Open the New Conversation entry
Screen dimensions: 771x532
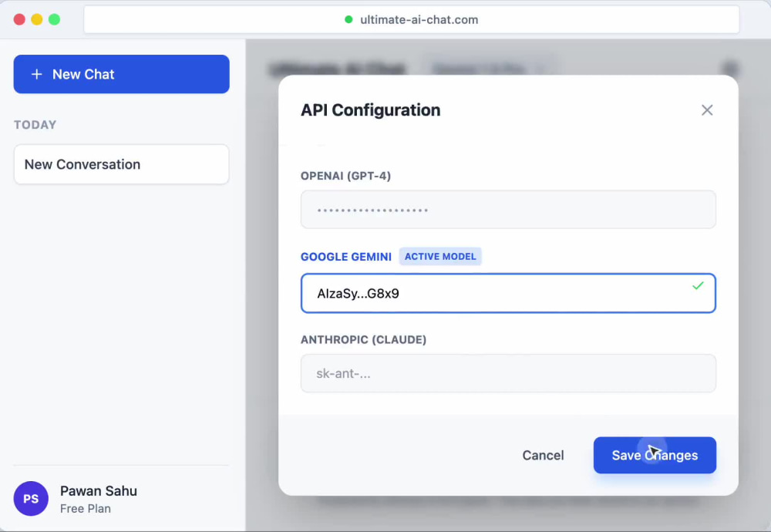122,164
